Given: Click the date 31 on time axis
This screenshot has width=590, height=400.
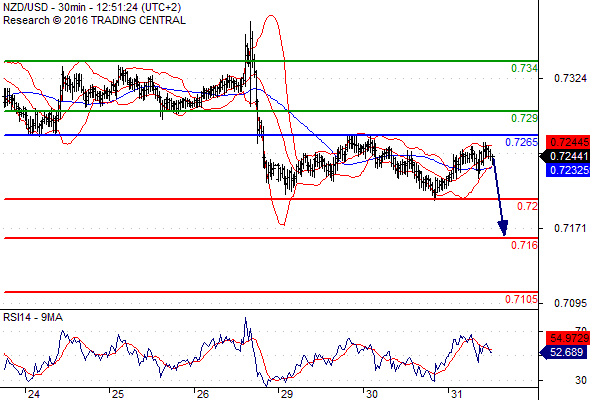Looking at the screenshot, I should click(x=456, y=394).
